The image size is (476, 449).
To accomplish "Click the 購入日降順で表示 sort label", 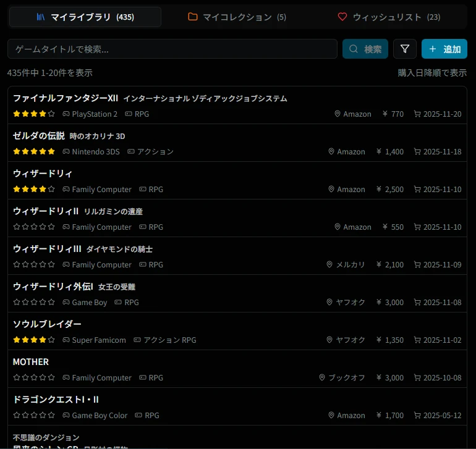I will click(x=431, y=73).
